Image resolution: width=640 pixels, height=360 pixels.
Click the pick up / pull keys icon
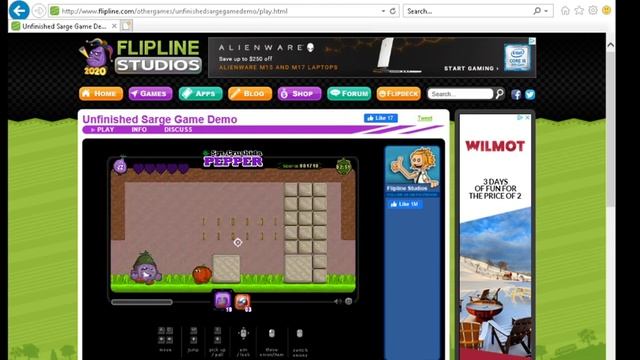coord(218,336)
